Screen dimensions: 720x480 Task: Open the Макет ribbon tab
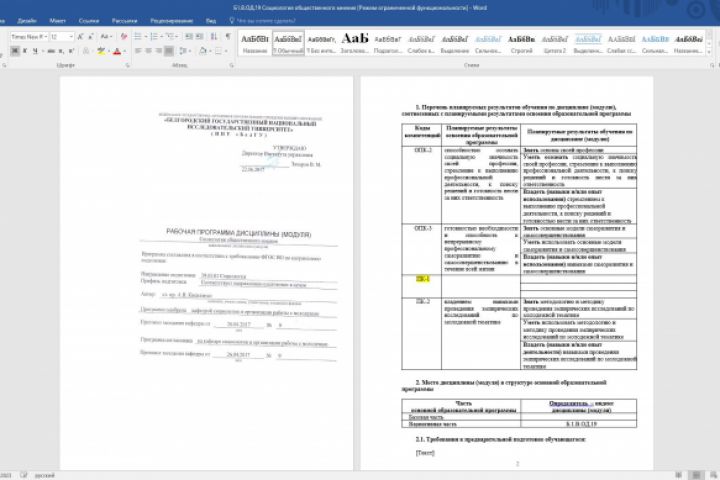coord(57,21)
